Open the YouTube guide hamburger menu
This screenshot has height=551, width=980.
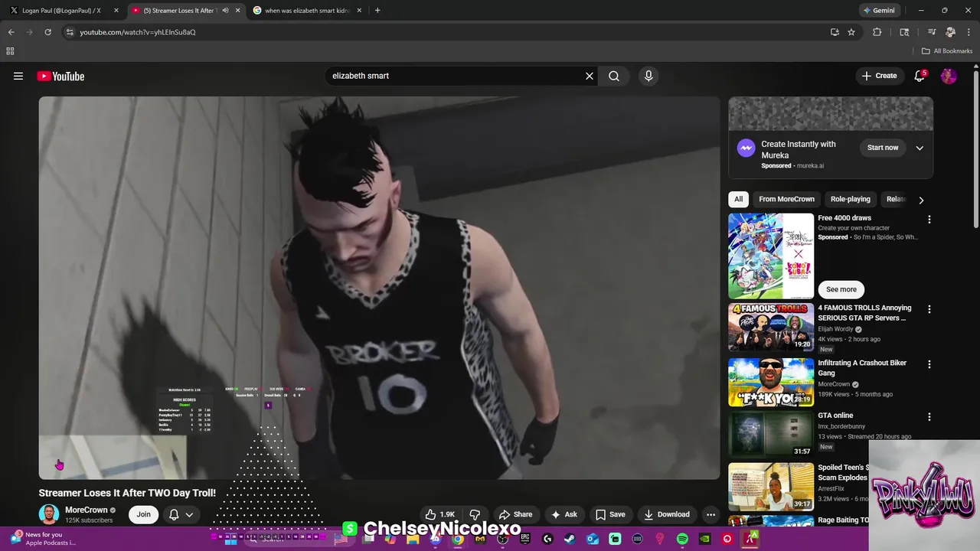(18, 76)
